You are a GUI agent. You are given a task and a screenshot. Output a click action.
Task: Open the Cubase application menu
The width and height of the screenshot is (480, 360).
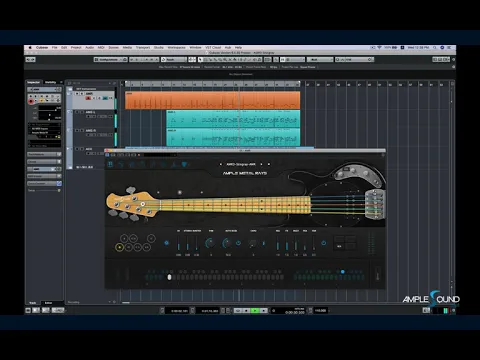pos(42,48)
